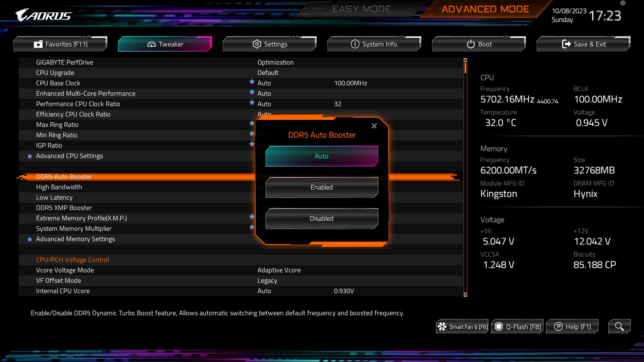Open Vcore Voltage Mode Adaptive Vcore value
Screen dimensions: 644x362
(x=279, y=270)
